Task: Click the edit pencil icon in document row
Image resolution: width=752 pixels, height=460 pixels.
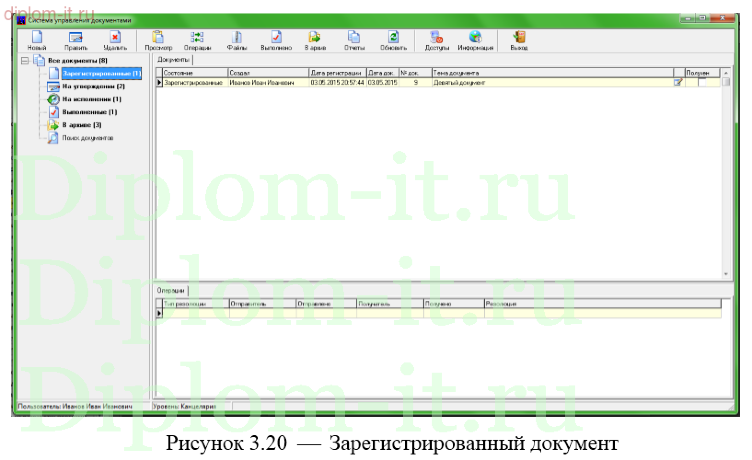Action: pyautogui.click(x=678, y=83)
